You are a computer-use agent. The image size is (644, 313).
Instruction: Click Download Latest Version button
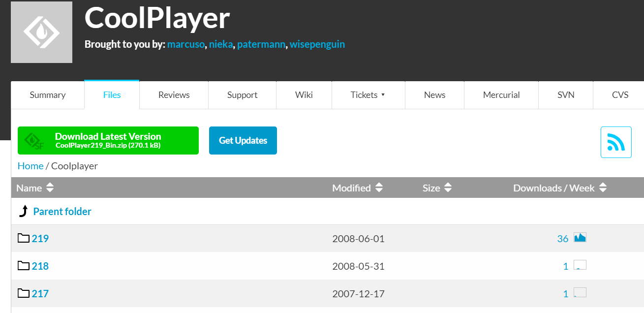pos(108,140)
